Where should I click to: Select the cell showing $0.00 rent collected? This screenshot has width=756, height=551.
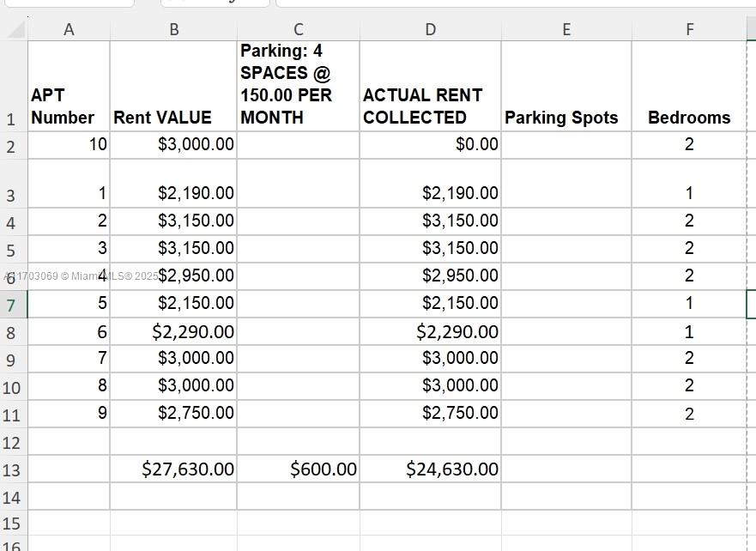tap(429, 143)
